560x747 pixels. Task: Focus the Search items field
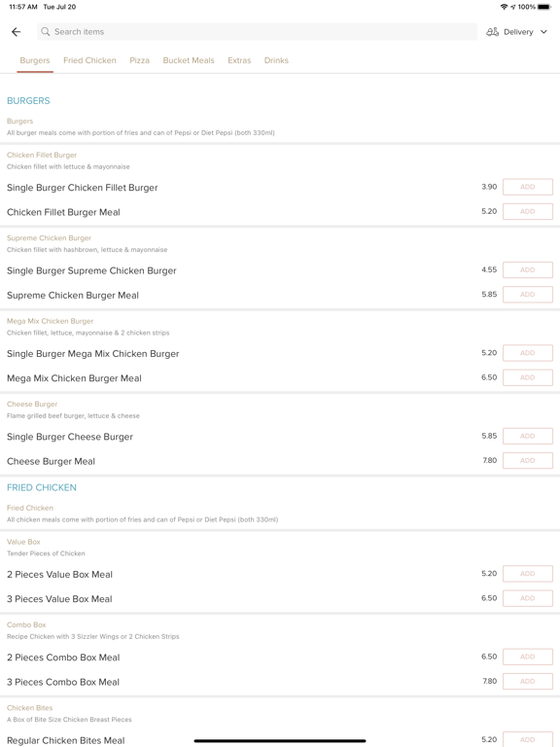(257, 32)
